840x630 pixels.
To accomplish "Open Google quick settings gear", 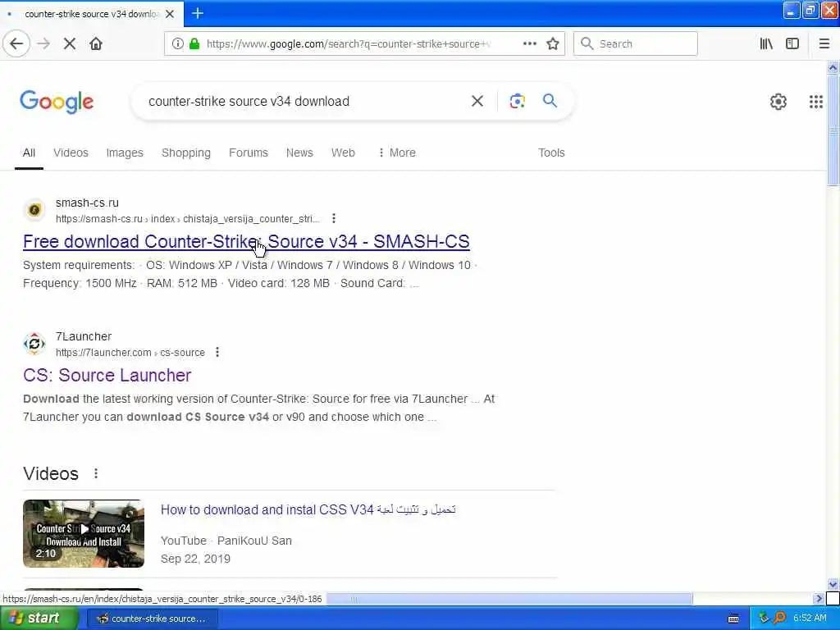I will point(778,101).
